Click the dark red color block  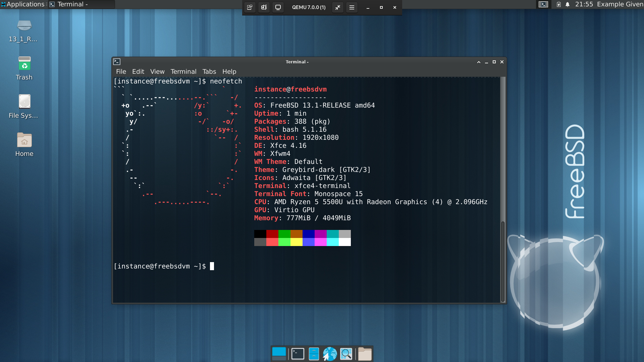(272, 234)
